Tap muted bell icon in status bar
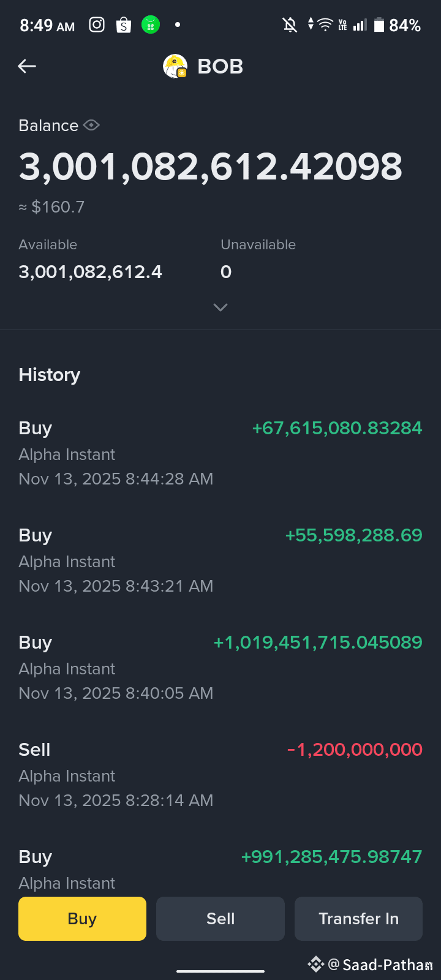This screenshot has height=980, width=441. pos(290,24)
